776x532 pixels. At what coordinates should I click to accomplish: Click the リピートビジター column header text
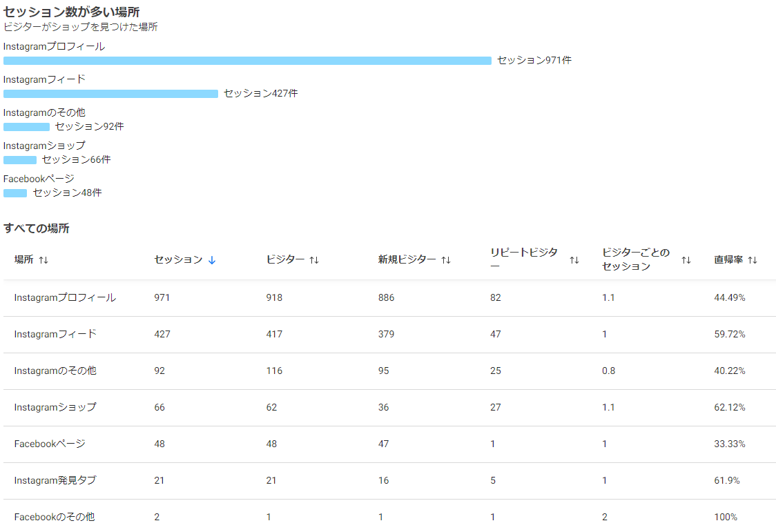(x=524, y=259)
